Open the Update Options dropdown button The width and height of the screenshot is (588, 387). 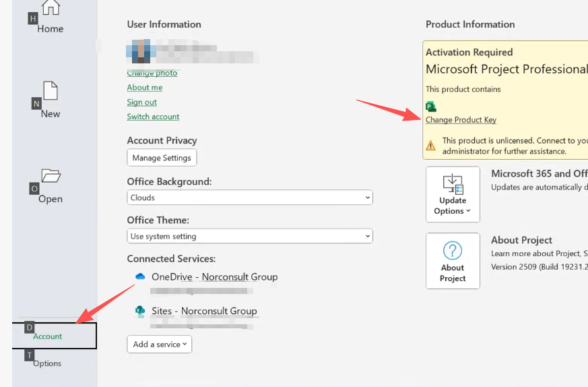(453, 194)
